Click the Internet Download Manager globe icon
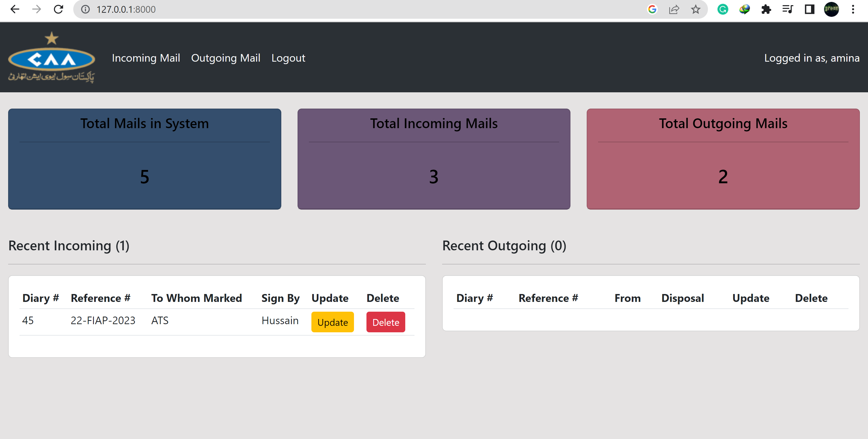 pos(744,9)
